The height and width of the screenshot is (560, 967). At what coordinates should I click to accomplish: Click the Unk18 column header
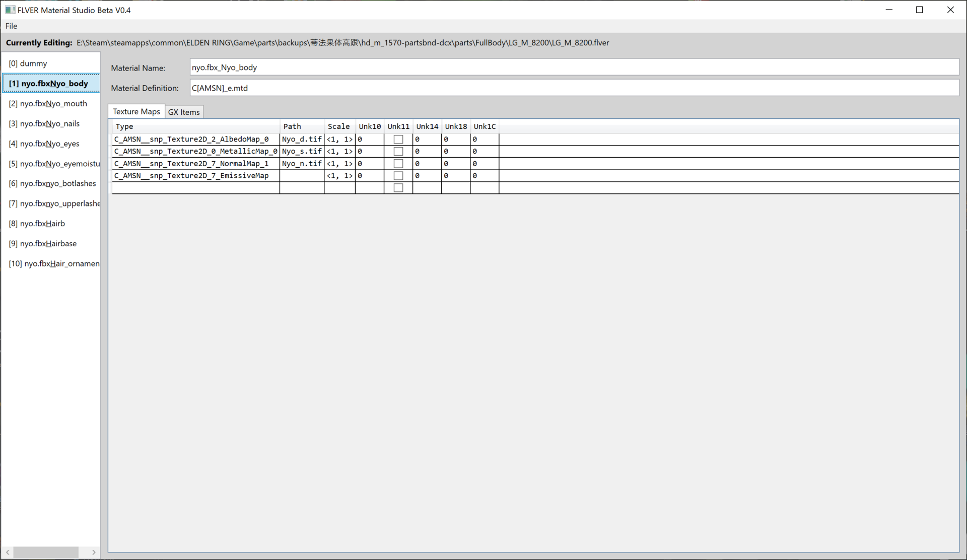pos(456,126)
